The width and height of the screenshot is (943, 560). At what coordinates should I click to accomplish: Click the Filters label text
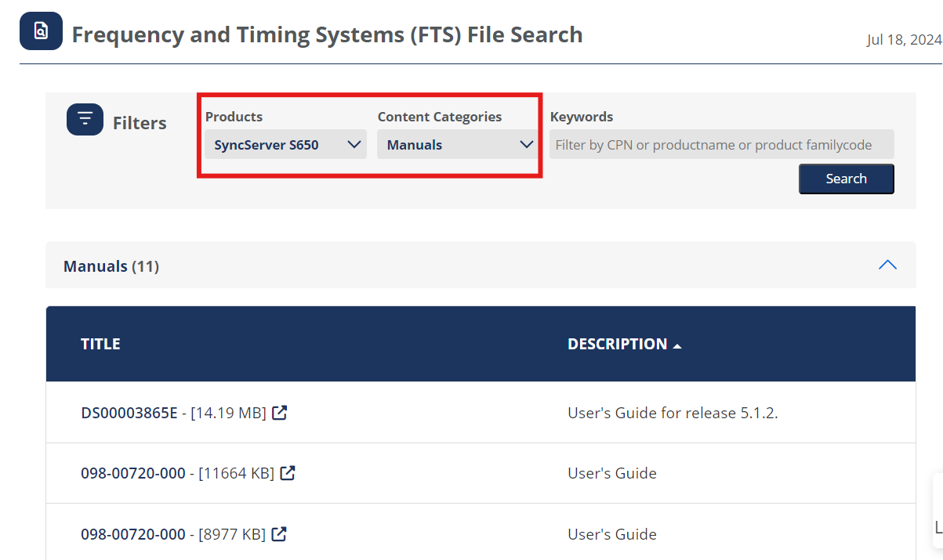(x=140, y=123)
